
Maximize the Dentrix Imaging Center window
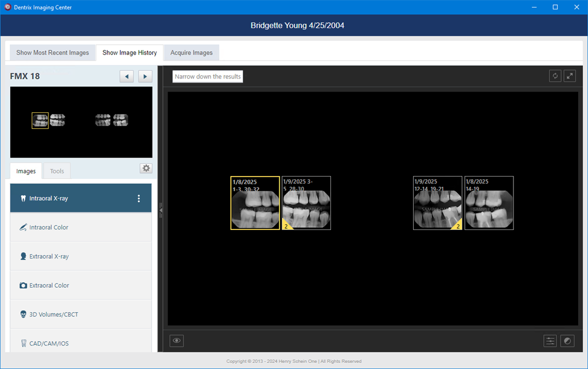click(555, 7)
